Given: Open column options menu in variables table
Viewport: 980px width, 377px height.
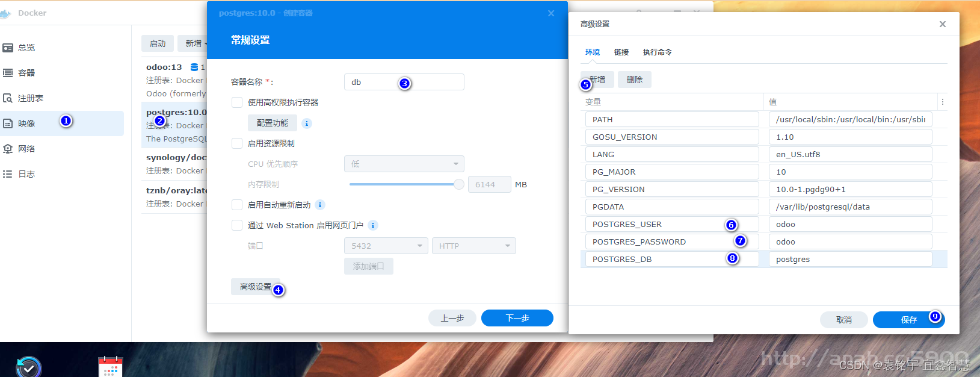Looking at the screenshot, I should (x=943, y=102).
